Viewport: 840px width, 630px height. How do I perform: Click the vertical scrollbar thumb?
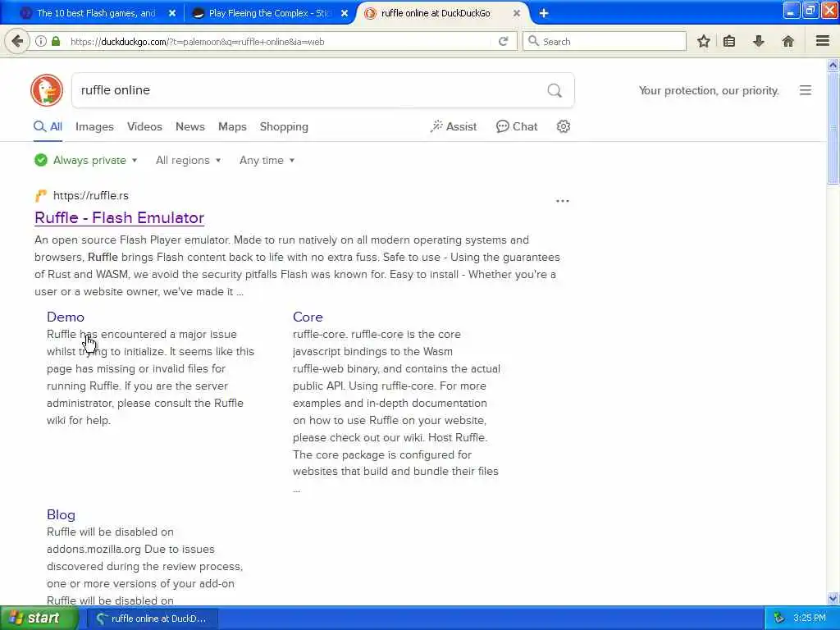pos(833,129)
